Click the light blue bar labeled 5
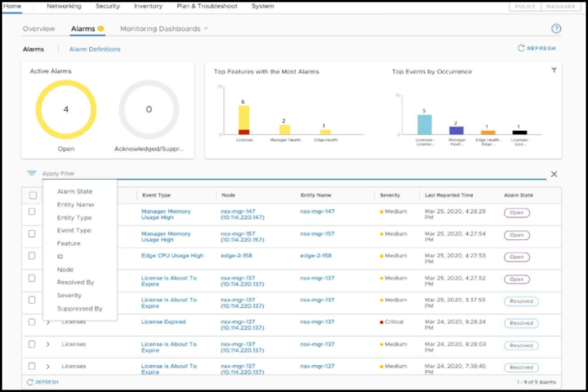Viewport: 588px width, 392px height. click(425, 124)
